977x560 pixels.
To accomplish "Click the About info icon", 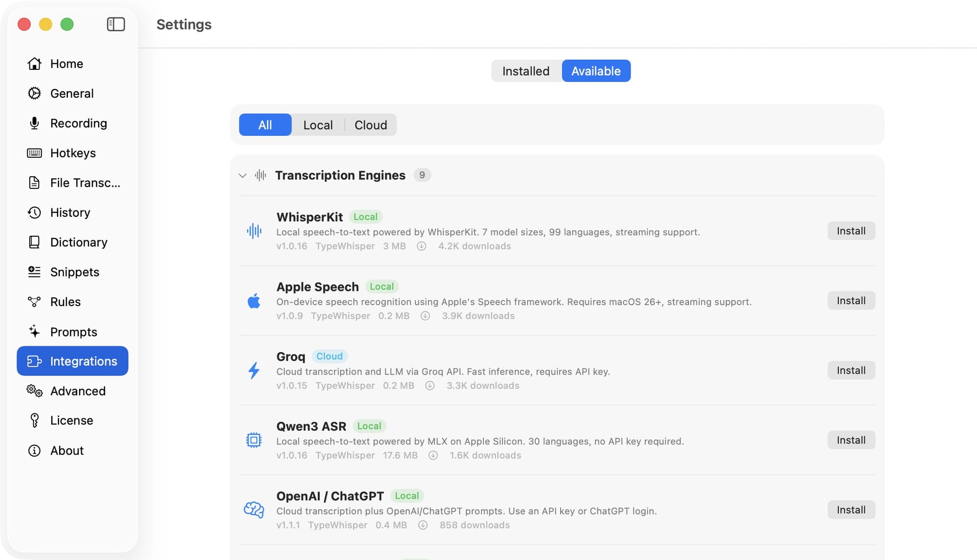I will pos(34,451).
